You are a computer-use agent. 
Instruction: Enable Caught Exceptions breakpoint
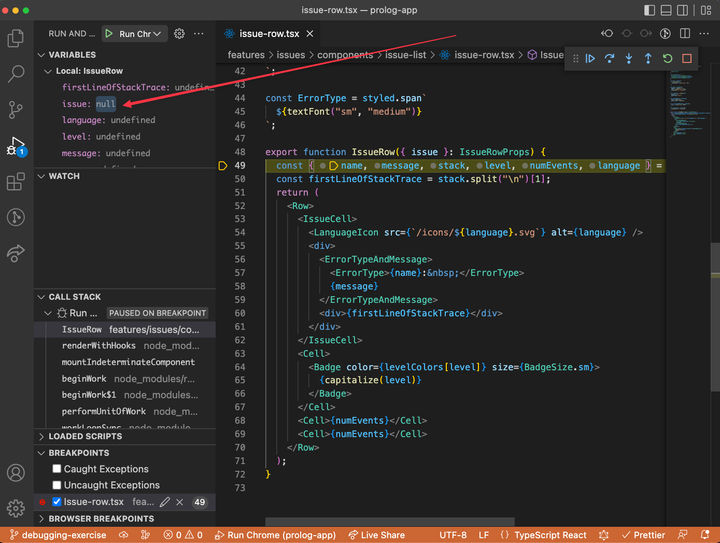tap(57, 469)
